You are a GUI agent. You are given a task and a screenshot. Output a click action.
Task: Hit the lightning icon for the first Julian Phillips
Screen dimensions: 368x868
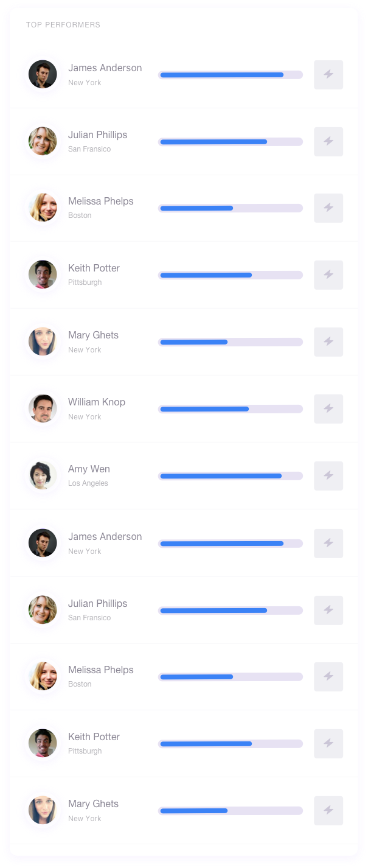tap(328, 141)
